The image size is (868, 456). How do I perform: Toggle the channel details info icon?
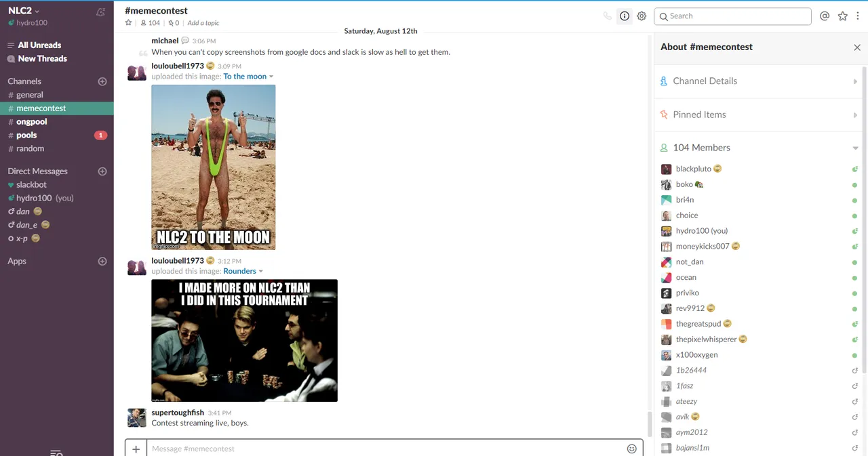click(x=625, y=16)
